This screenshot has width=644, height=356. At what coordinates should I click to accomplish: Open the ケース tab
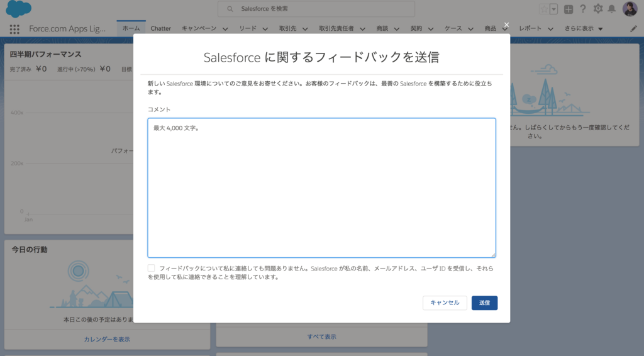pos(453,28)
